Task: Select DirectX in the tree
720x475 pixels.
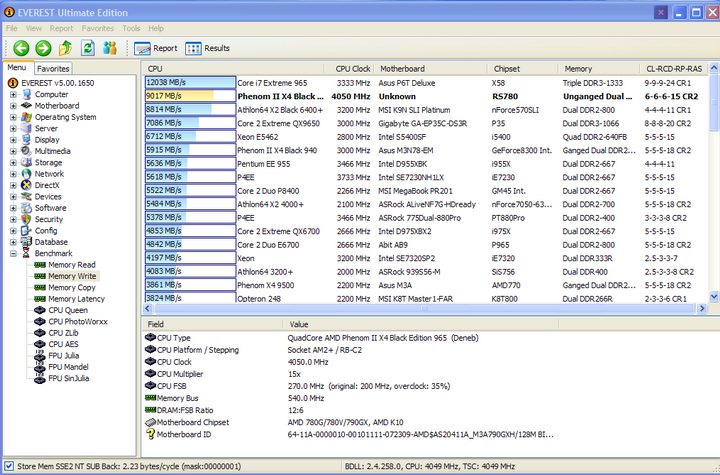Action: pos(47,185)
